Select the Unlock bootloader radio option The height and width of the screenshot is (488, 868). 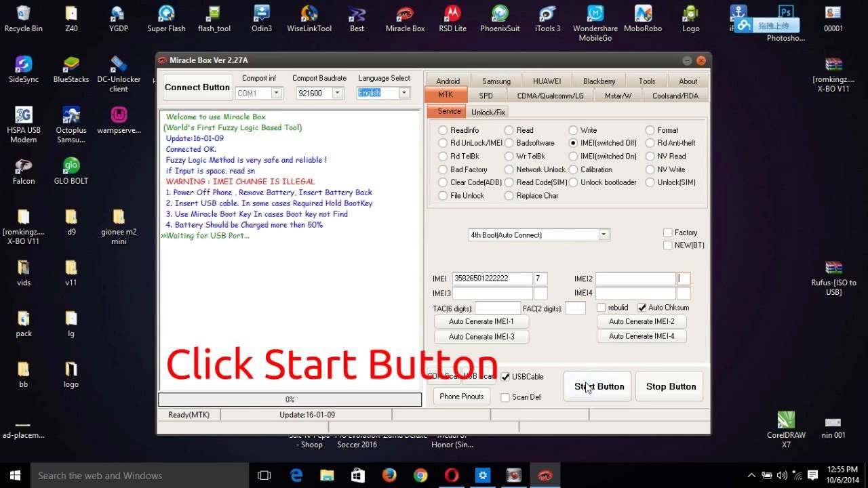click(x=573, y=182)
